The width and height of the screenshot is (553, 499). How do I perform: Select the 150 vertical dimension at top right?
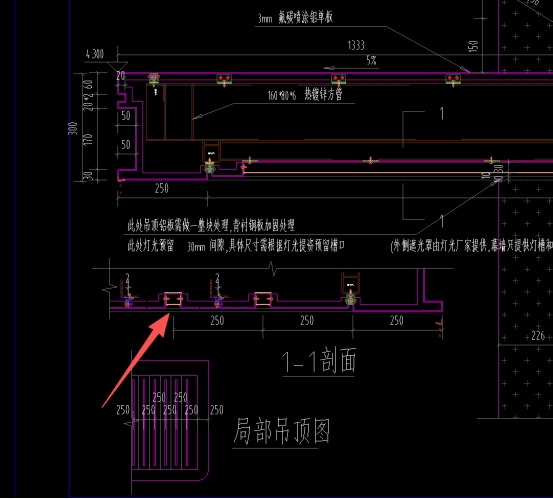click(x=473, y=46)
